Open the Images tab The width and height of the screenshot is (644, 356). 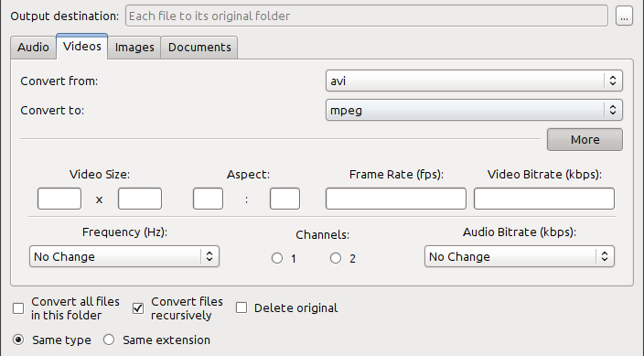pos(134,48)
